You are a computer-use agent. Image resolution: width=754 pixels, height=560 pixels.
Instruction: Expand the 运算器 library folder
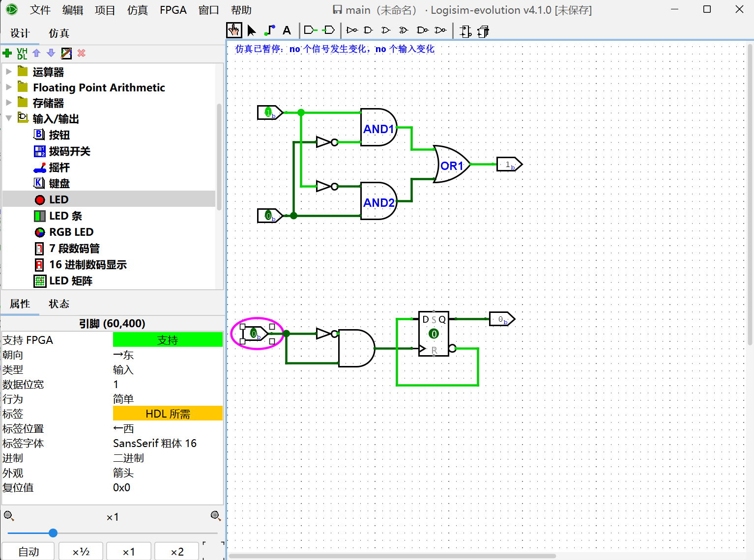(x=9, y=72)
